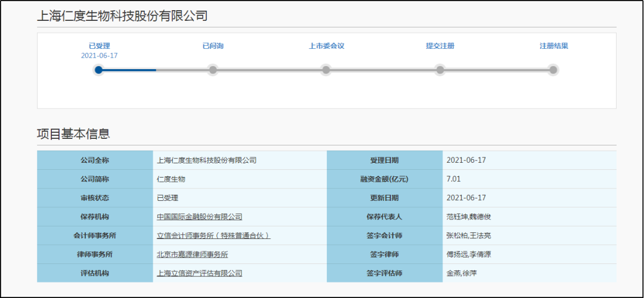Click the 已受理 timeline node dot
The height and width of the screenshot is (298, 644).
coord(98,70)
